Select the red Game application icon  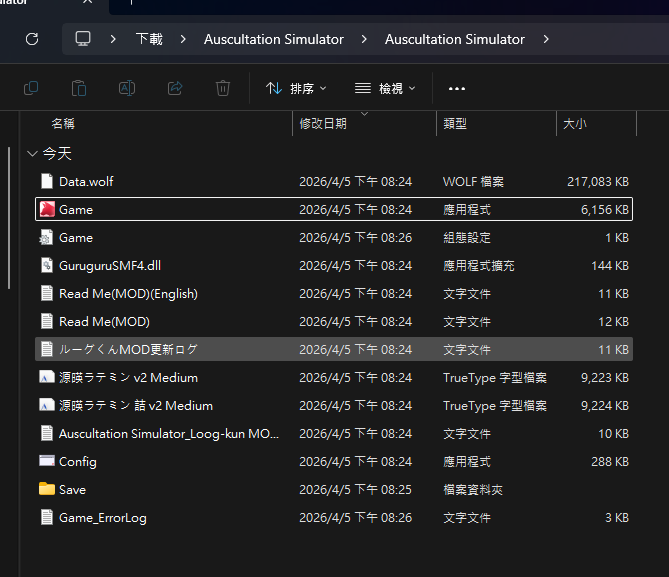click(x=47, y=209)
